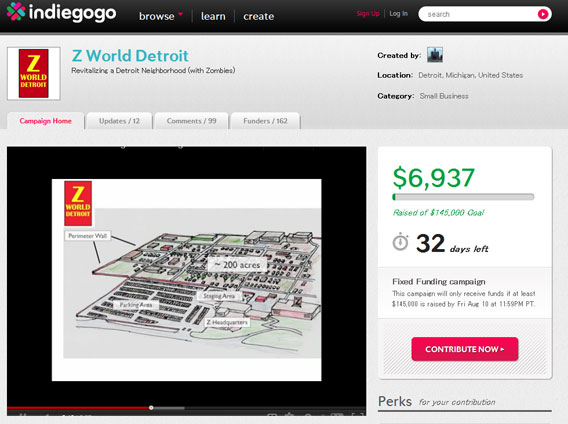This screenshot has height=424, width=568.
Task: Open the Z World Detroit logo thumbnail
Action: click(x=34, y=74)
